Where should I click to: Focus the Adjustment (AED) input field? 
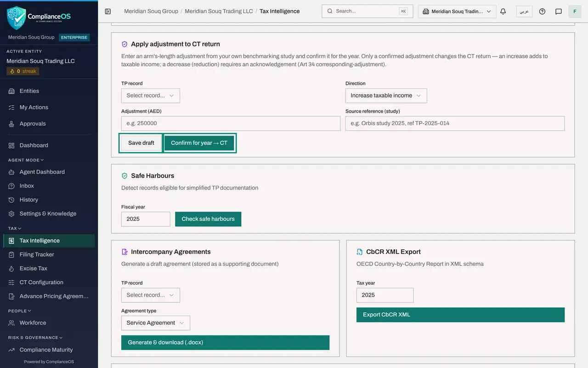[x=231, y=123]
